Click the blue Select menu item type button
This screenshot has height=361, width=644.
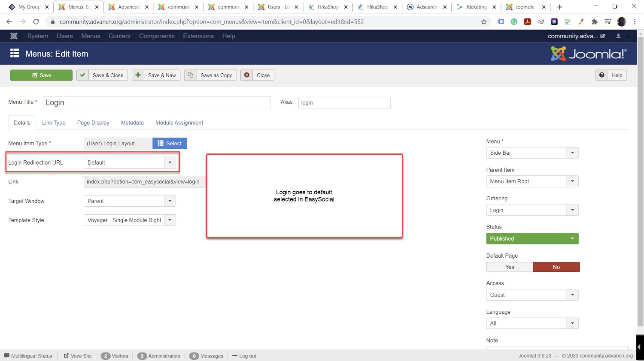tap(170, 144)
